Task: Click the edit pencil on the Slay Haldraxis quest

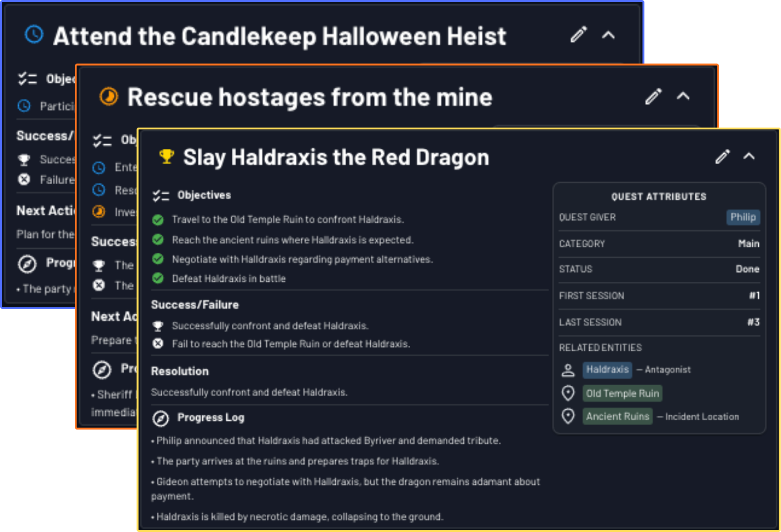Action: tap(723, 156)
